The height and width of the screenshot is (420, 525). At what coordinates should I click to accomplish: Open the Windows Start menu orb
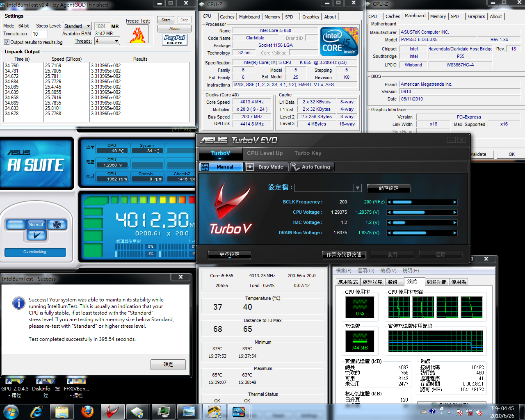tap(11, 412)
